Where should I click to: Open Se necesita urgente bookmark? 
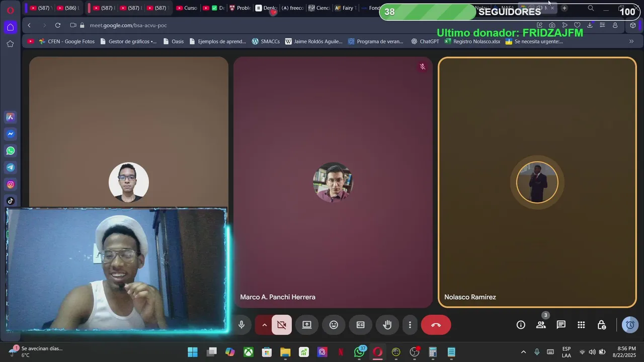[534, 42]
